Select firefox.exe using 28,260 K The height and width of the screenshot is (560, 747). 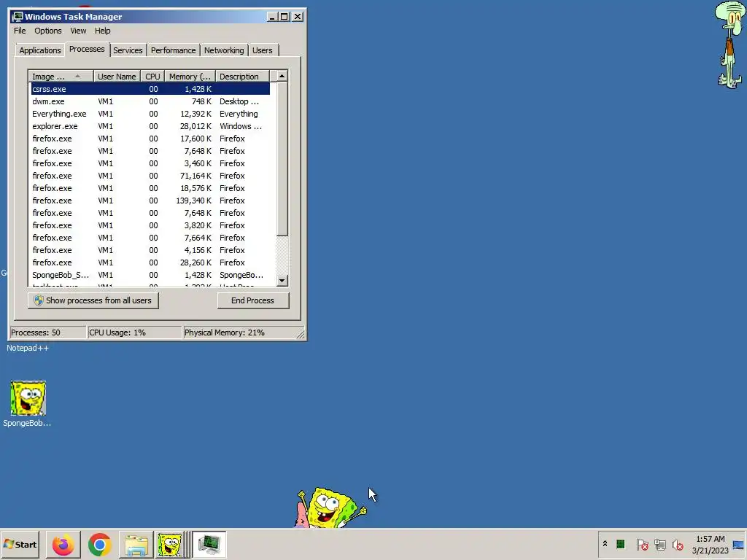(150, 262)
